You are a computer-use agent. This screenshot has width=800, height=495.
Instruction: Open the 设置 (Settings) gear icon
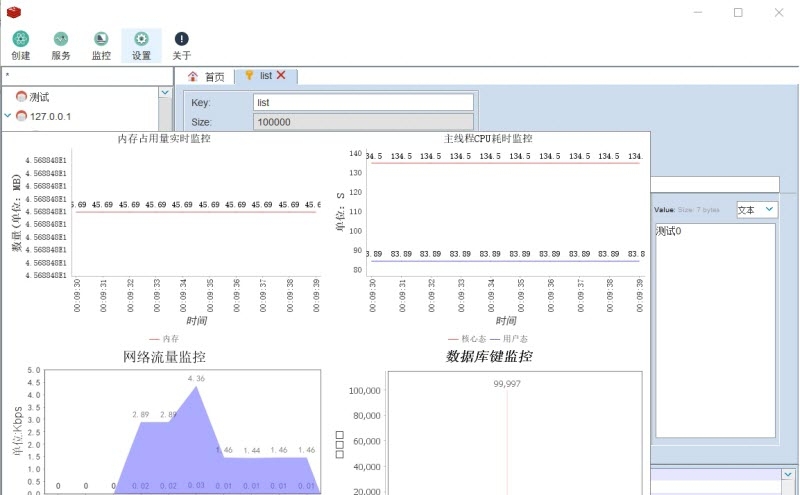pyautogui.click(x=141, y=39)
